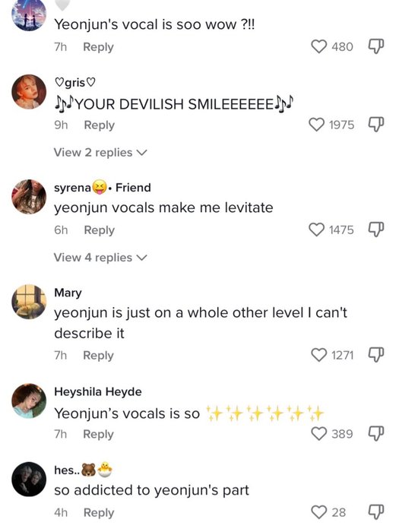
Task: Expand View 4 replies under syrena
Action: pyautogui.click(x=100, y=258)
